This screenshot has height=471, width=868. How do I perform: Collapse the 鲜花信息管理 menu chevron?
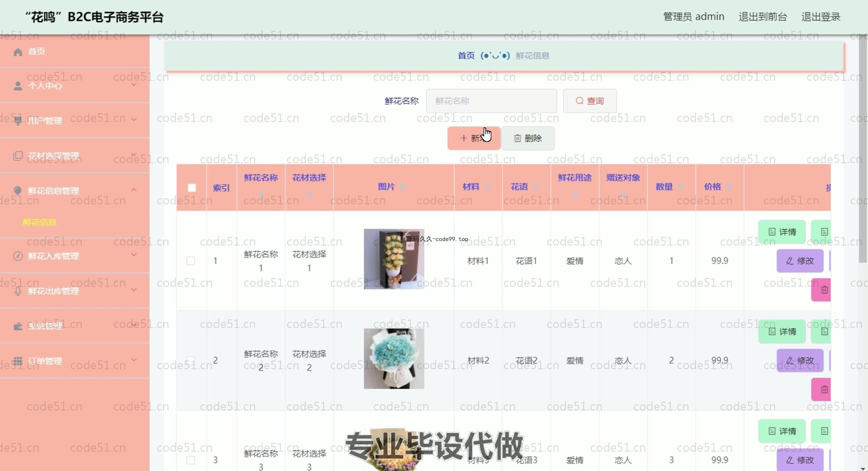pos(134,190)
